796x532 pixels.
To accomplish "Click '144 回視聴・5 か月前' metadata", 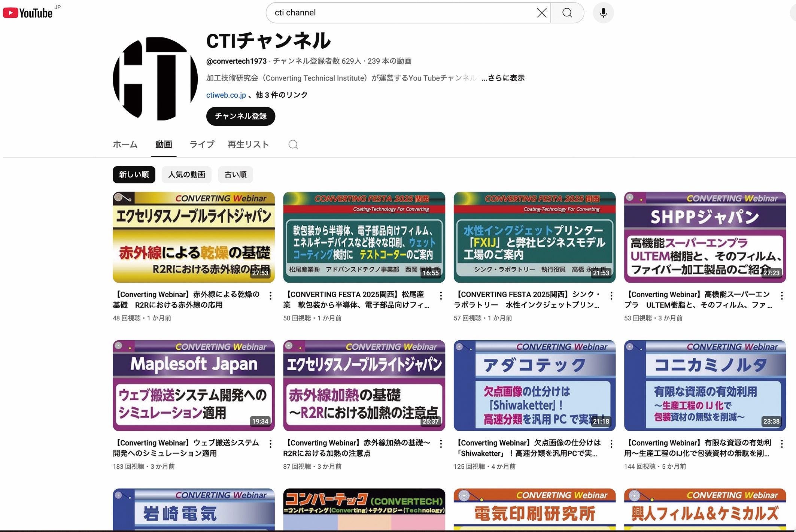I will pos(655,466).
